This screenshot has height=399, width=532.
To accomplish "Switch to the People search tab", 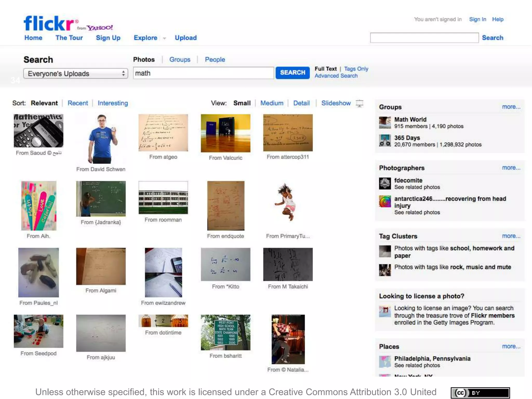I will coord(215,59).
